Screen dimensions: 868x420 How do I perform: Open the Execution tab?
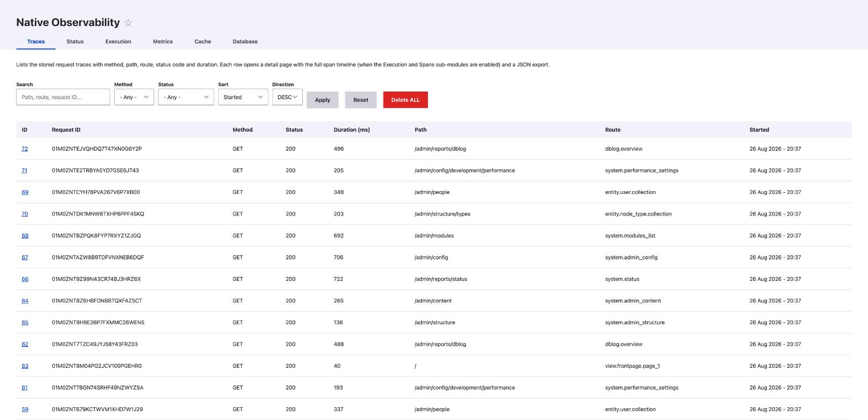pyautogui.click(x=118, y=42)
